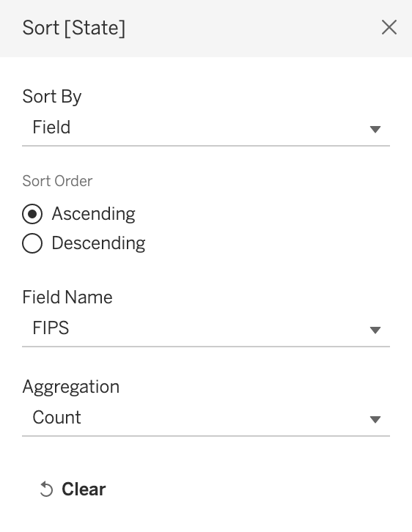
Task: Click the "Field" value under Sort By
Action: [x=51, y=128]
